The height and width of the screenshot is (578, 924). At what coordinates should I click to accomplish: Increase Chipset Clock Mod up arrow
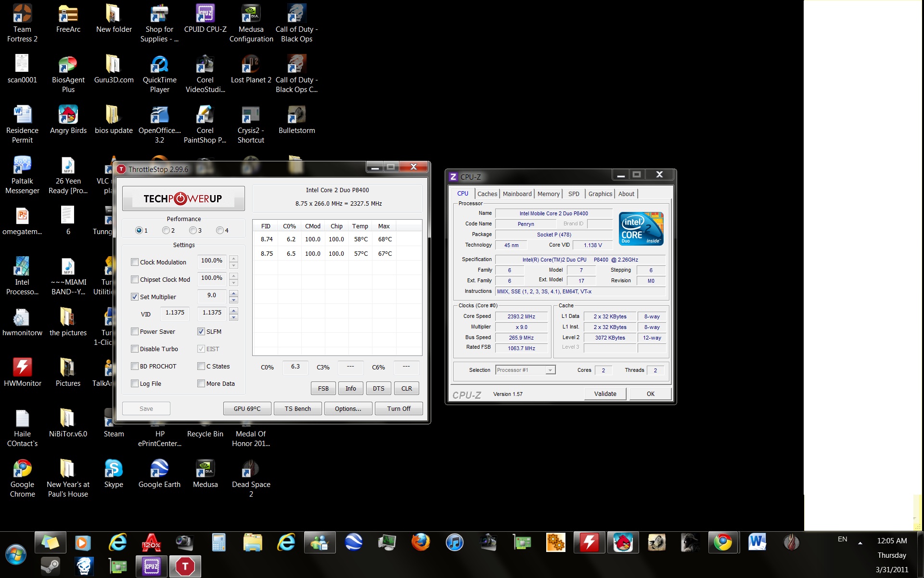(x=234, y=276)
